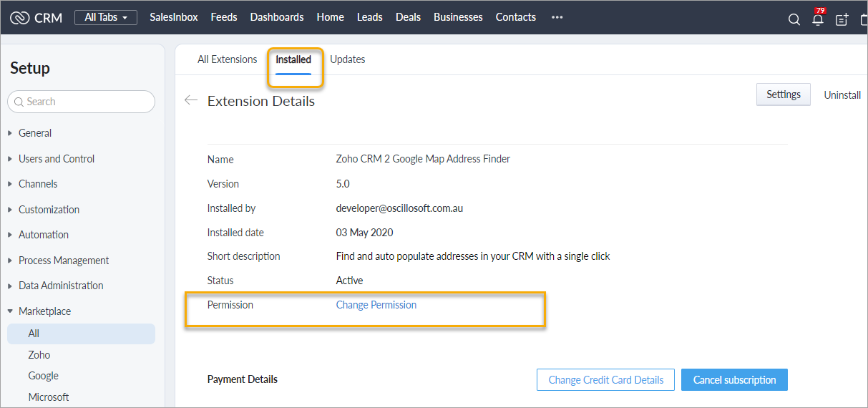Click the Setup heading in sidebar
868x408 pixels.
[x=30, y=68]
